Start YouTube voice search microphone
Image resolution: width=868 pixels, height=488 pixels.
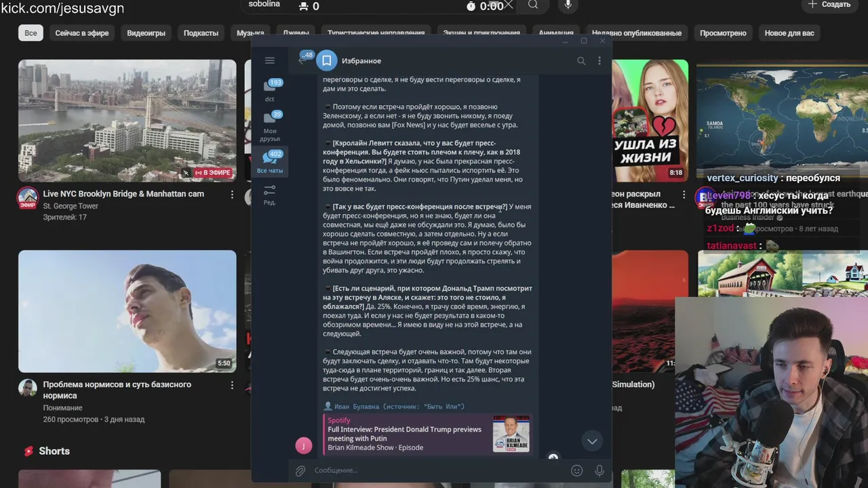568,5
